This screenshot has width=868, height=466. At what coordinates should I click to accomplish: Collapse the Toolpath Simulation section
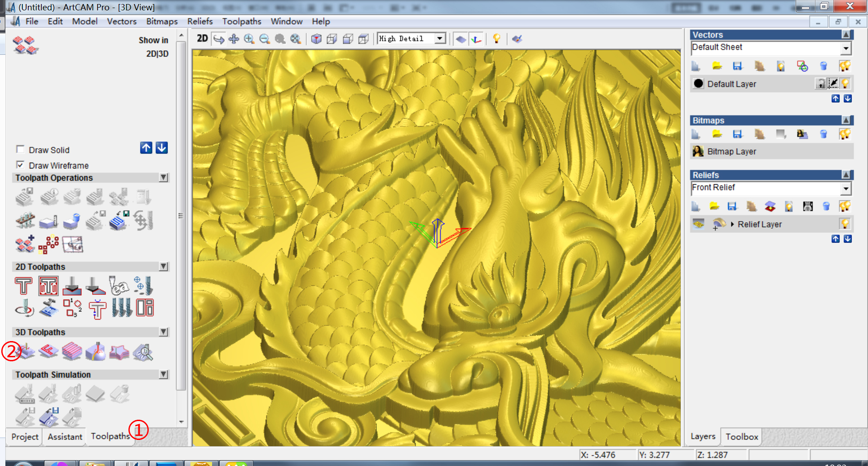164,374
